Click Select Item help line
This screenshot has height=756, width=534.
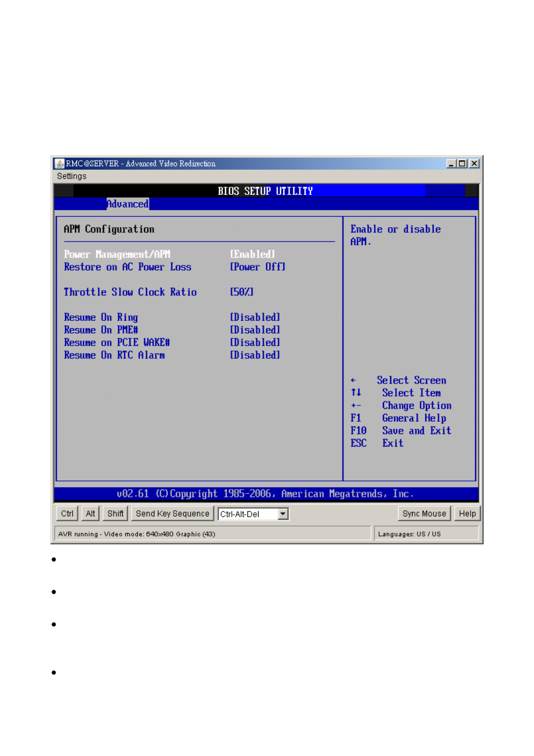coord(396,393)
